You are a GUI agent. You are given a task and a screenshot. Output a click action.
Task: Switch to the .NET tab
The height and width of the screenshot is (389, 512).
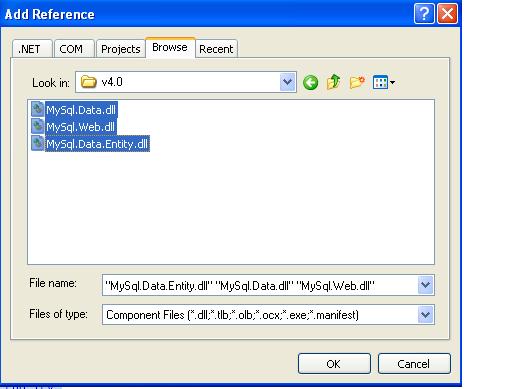coord(32,49)
